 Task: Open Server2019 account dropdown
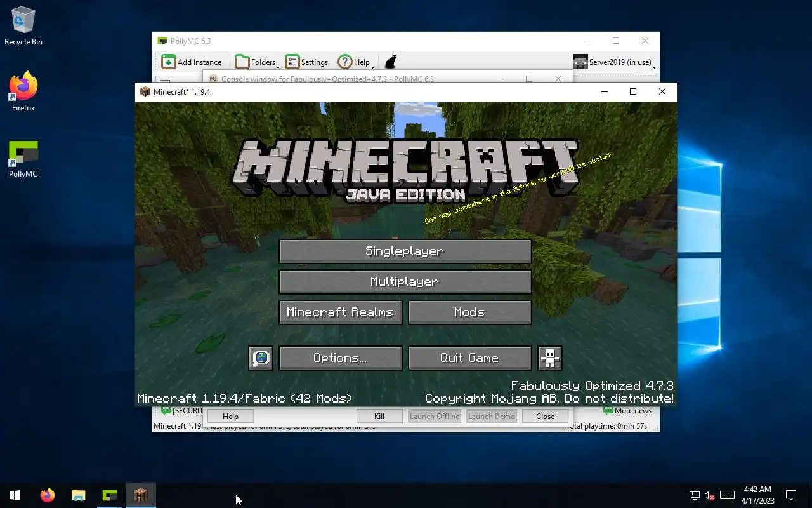pyautogui.click(x=614, y=62)
